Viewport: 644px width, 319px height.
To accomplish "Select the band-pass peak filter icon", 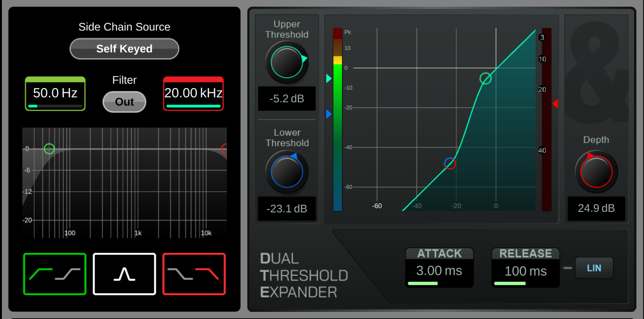I will 124,274.
